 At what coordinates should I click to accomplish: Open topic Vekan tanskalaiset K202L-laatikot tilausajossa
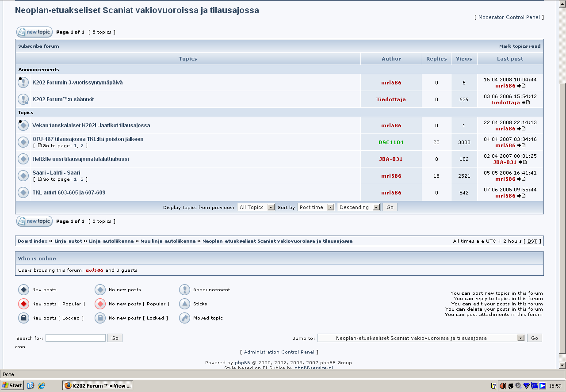[91, 126]
